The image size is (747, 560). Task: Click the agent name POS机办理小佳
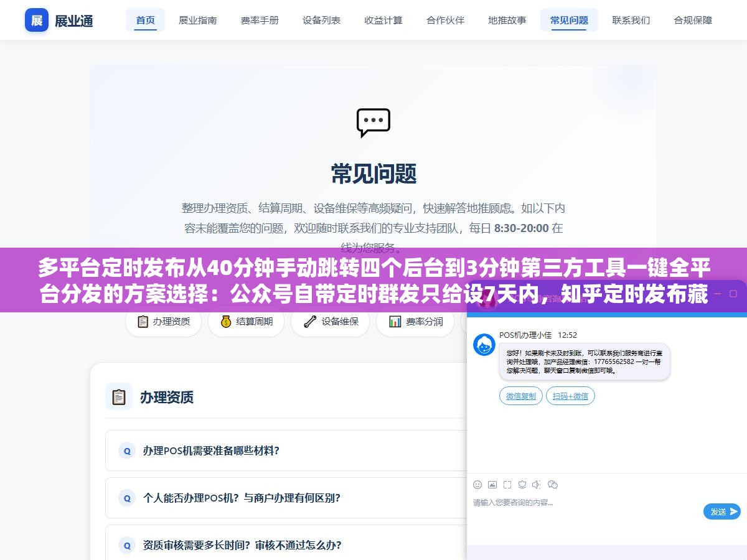point(525,335)
